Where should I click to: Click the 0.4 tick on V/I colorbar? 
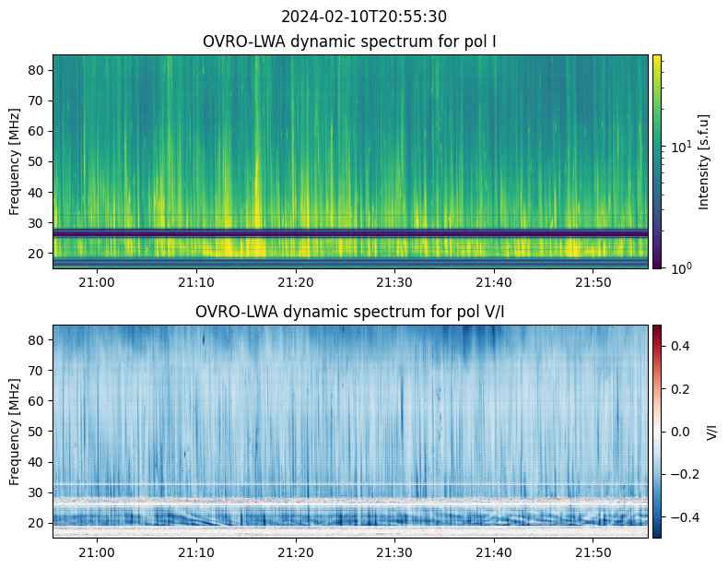(679, 345)
